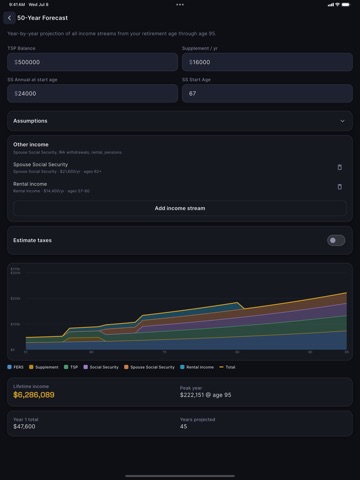Click the 50-Year Forecast title
Screen dimensions: 360x480
click(42, 18)
